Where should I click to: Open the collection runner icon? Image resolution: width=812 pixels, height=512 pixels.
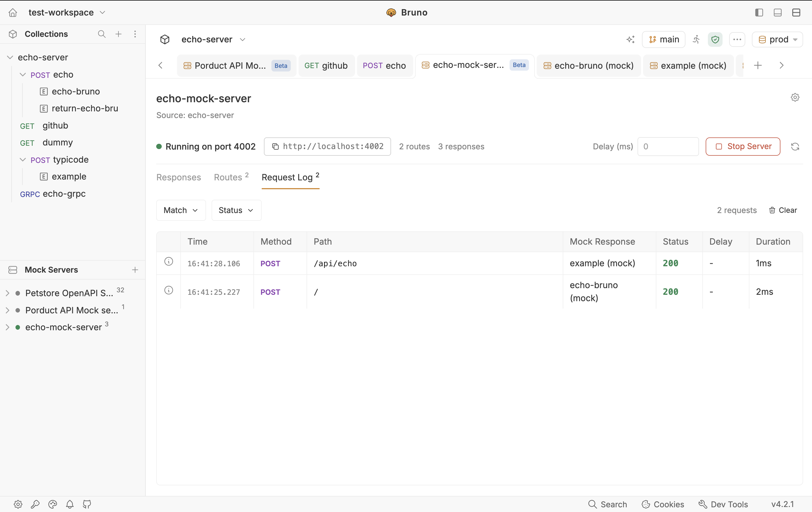696,39
